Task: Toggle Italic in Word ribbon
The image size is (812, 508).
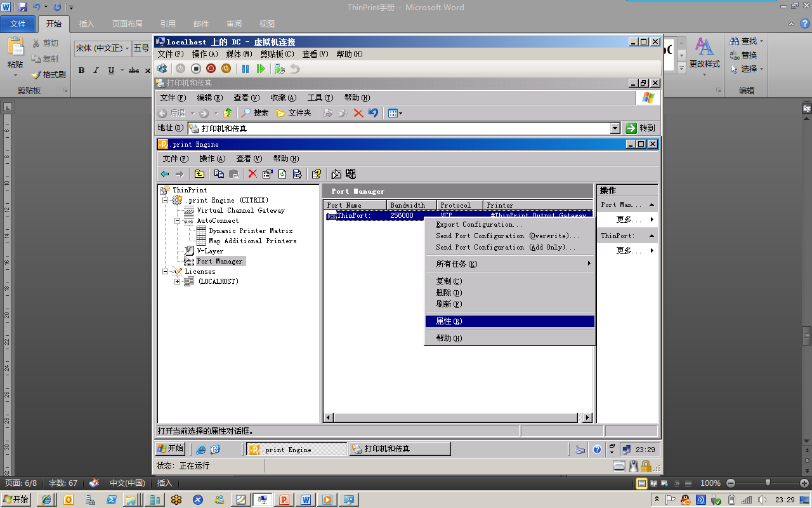Action: tap(96, 70)
